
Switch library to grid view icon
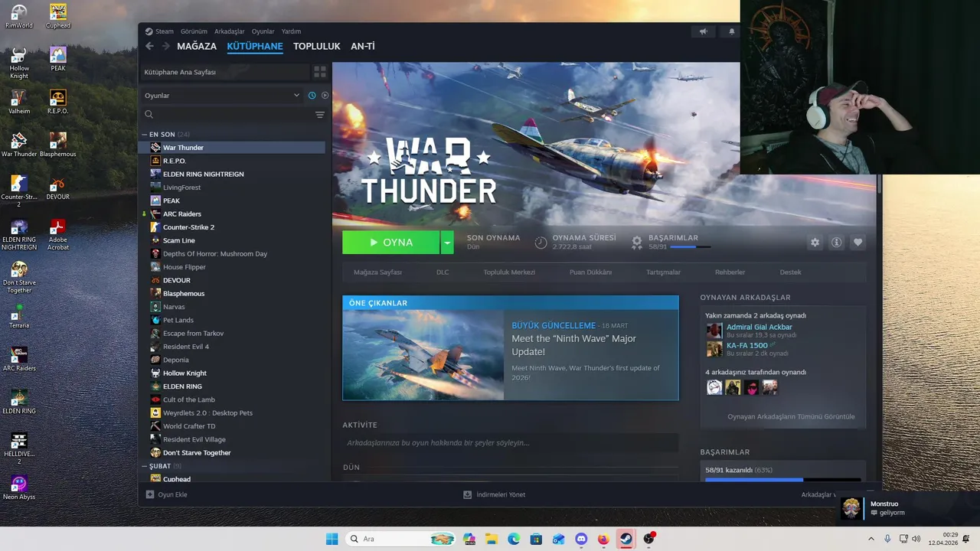pos(320,72)
